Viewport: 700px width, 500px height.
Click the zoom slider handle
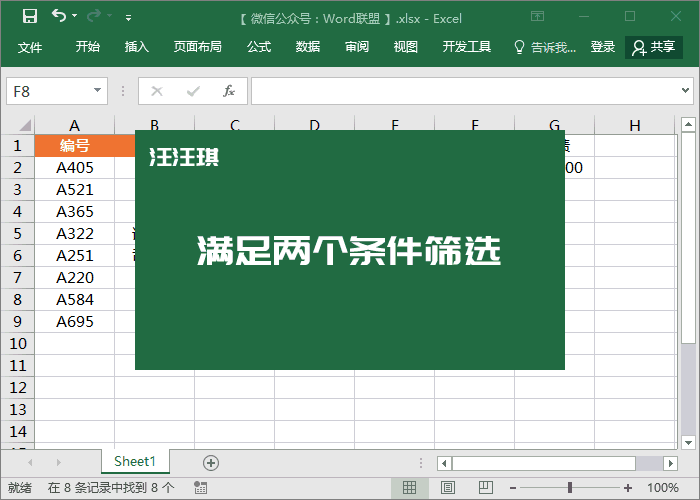tap(570, 488)
